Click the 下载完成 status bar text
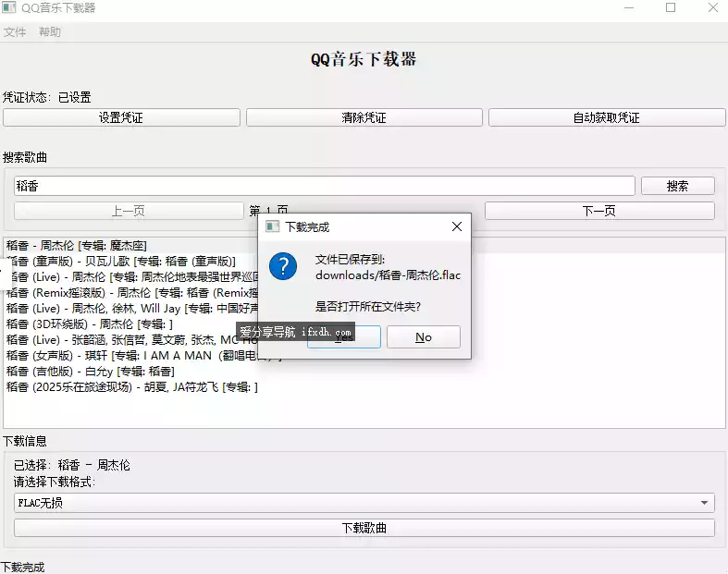 (x=23, y=567)
